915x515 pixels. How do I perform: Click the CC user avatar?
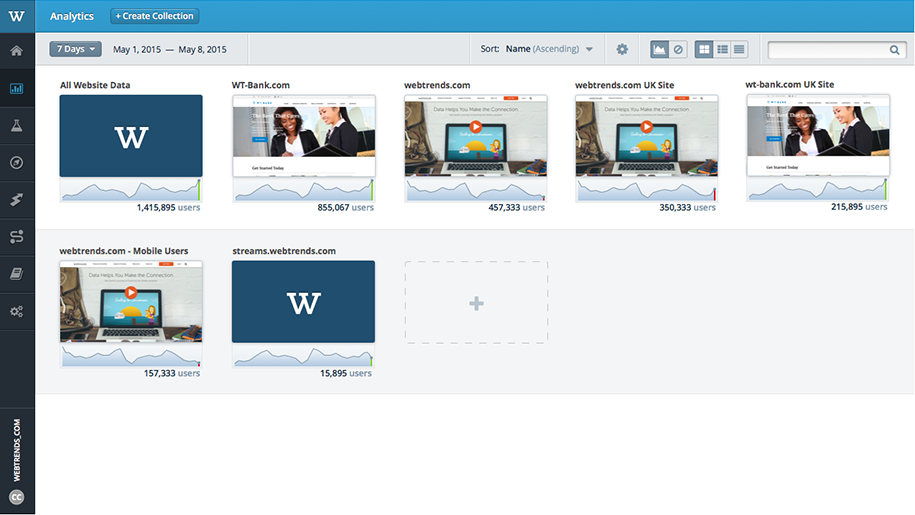pyautogui.click(x=16, y=497)
